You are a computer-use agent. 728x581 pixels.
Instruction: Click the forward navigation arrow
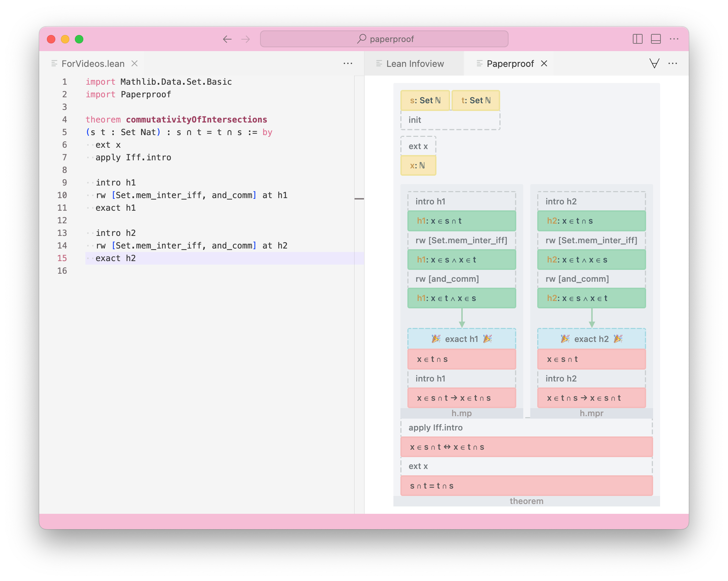[246, 39]
